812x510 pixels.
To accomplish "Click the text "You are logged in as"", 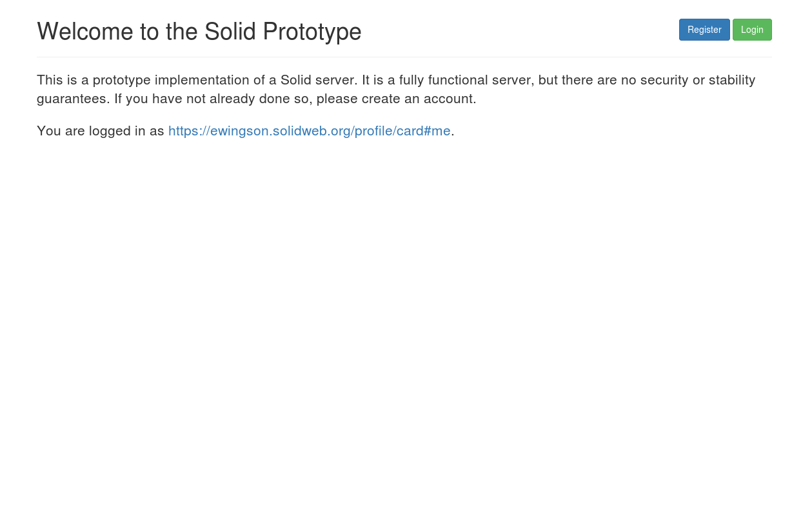I will (x=100, y=131).
